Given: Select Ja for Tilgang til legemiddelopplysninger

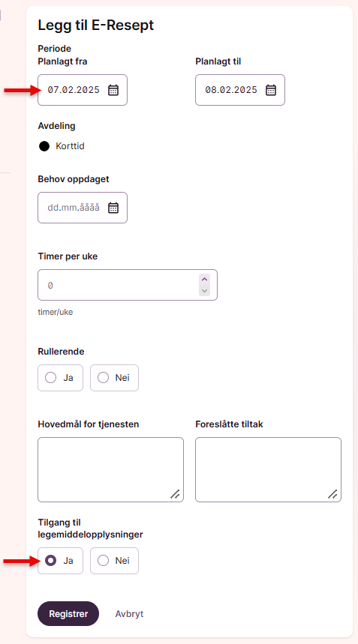Looking at the screenshot, I should click(x=61, y=561).
